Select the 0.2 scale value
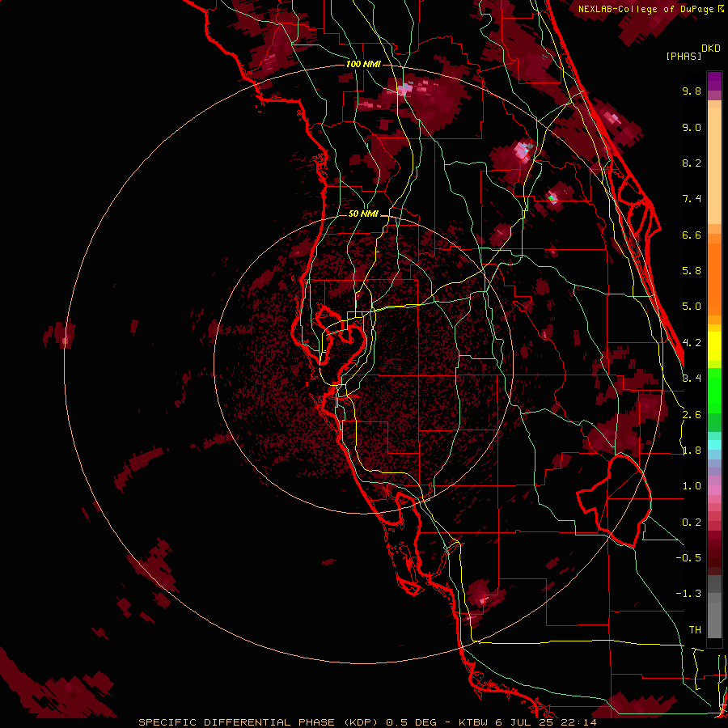Image resolution: width=728 pixels, height=728 pixels. pos(692,523)
